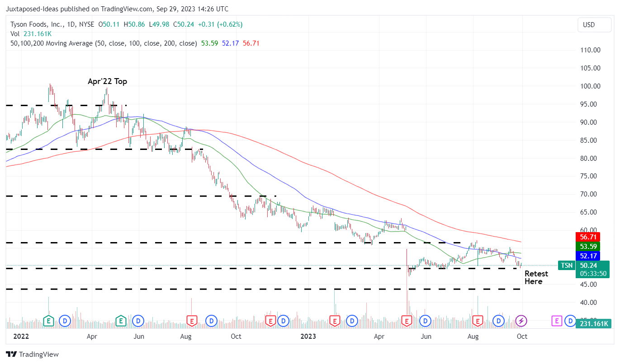The image size is (620, 364).
Task: Click the TradingView logo at bottom left
Action: (x=32, y=355)
